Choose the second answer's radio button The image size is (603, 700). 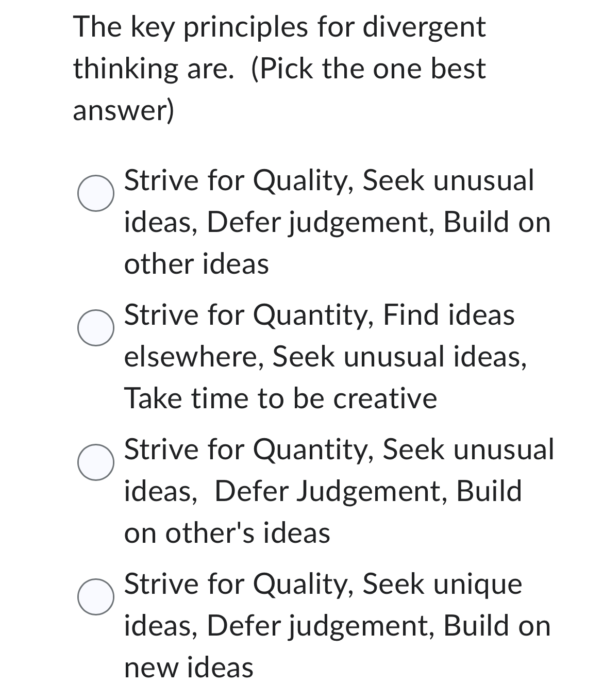tap(95, 328)
